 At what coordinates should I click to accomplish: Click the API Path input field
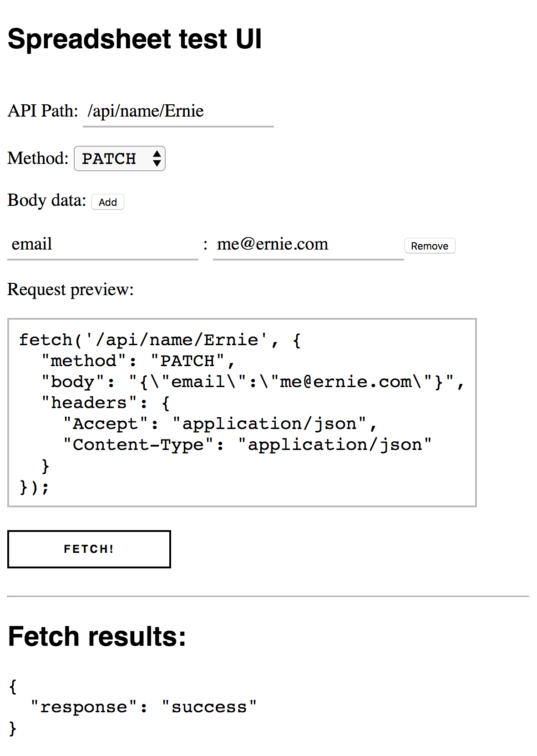coord(178,112)
